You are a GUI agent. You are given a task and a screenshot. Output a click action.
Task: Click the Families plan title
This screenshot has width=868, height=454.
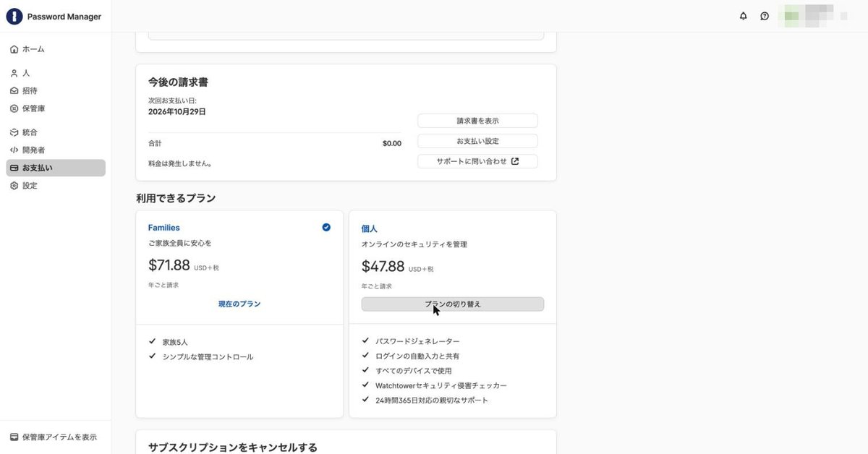tap(164, 228)
